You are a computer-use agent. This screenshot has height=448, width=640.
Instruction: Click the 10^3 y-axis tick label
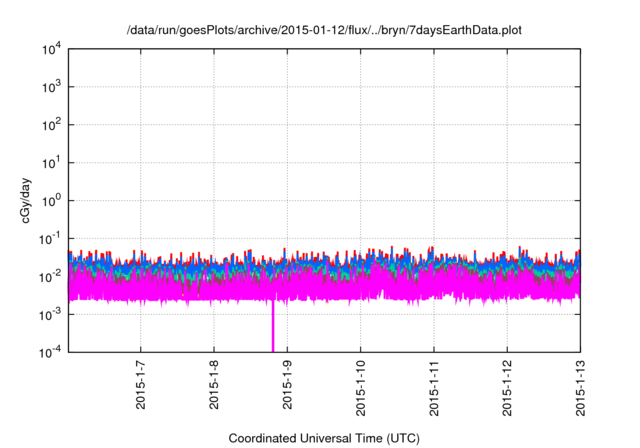coord(52,87)
